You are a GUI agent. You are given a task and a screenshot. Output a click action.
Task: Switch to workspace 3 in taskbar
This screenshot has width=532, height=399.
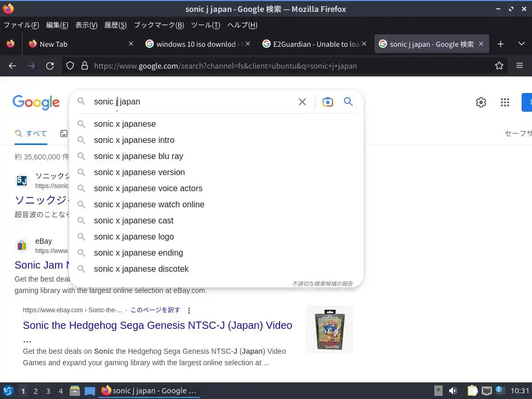48,391
